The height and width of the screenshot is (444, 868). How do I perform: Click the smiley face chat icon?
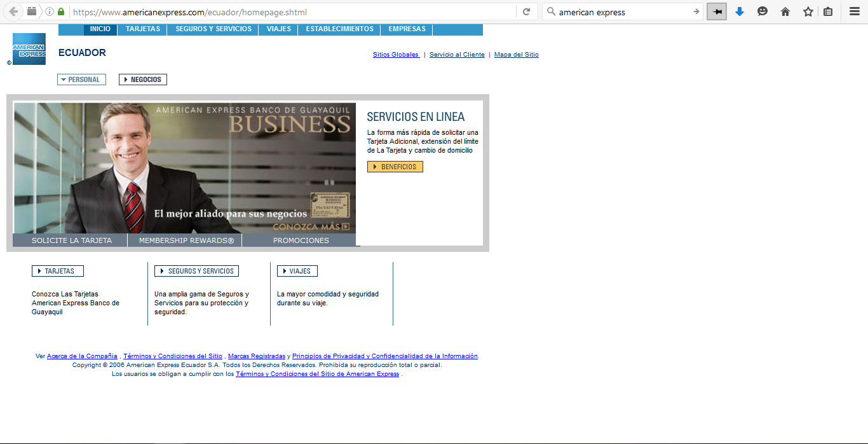(763, 11)
